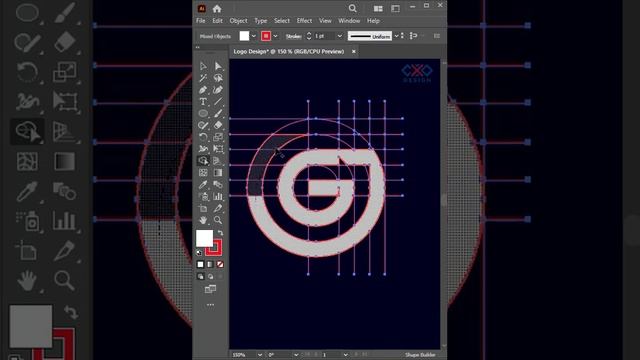Select the Slice tool
Screen dimensions: 640x360
pyautogui.click(x=218, y=209)
